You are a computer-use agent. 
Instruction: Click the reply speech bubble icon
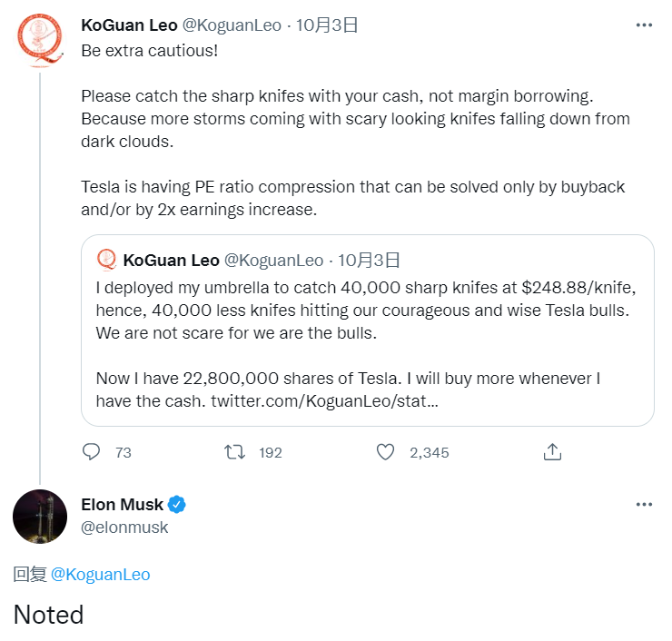coord(92,451)
